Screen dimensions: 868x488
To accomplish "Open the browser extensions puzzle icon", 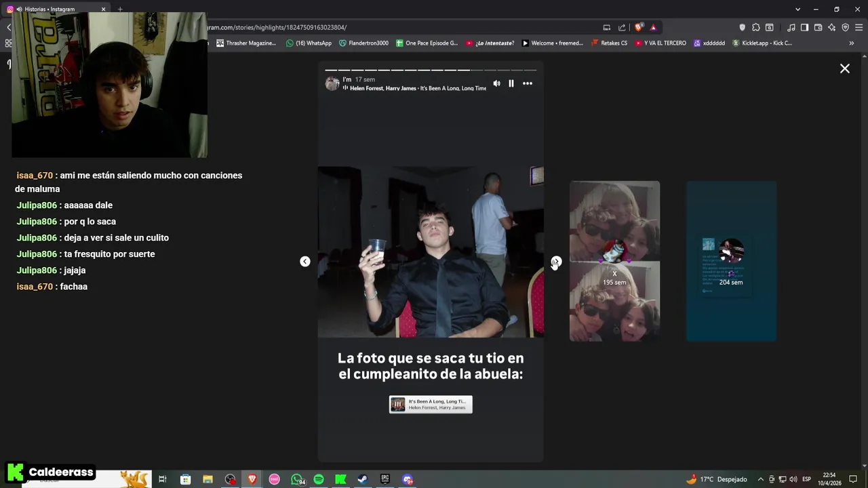I will pyautogui.click(x=756, y=28).
